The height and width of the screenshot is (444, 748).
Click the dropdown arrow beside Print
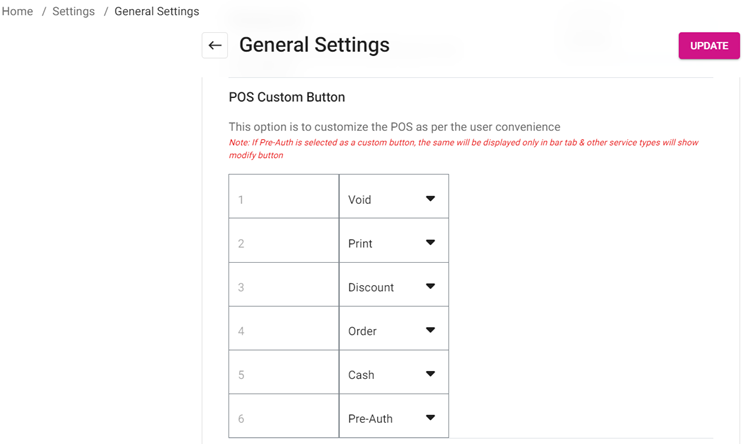pyautogui.click(x=430, y=243)
